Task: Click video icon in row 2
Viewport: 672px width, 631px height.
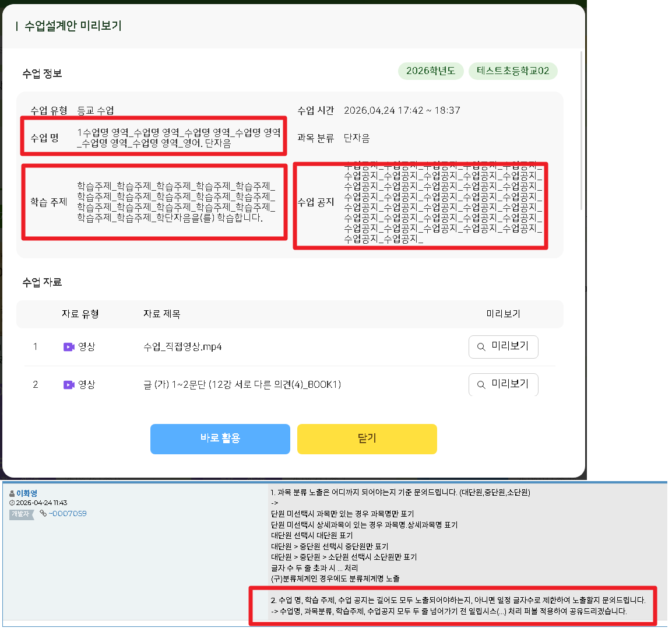Action: [x=69, y=385]
